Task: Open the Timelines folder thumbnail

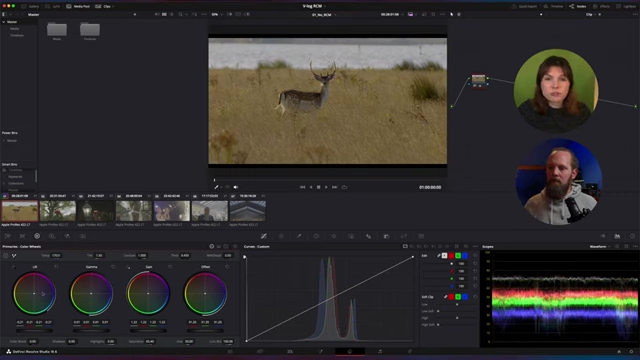Action: (x=90, y=30)
